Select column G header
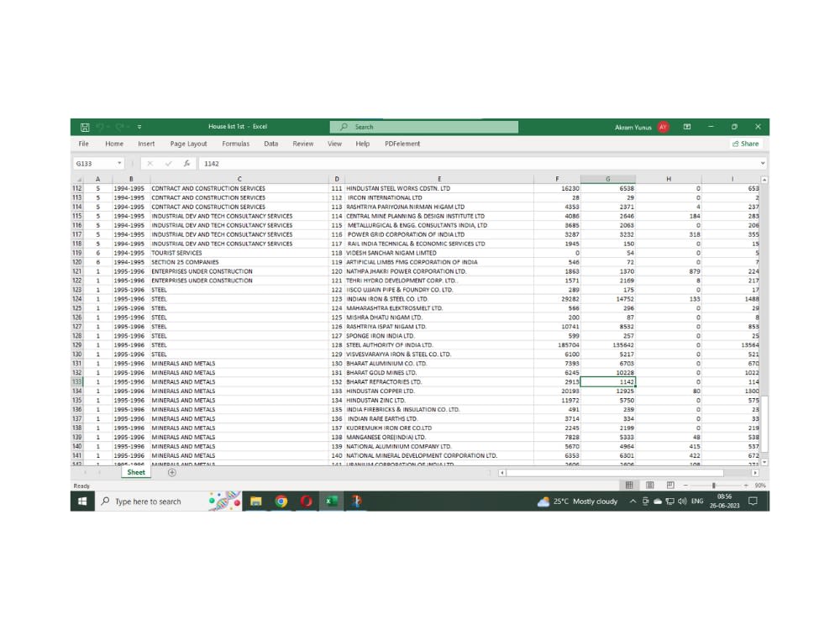This screenshot has height=630, width=840. [608, 179]
